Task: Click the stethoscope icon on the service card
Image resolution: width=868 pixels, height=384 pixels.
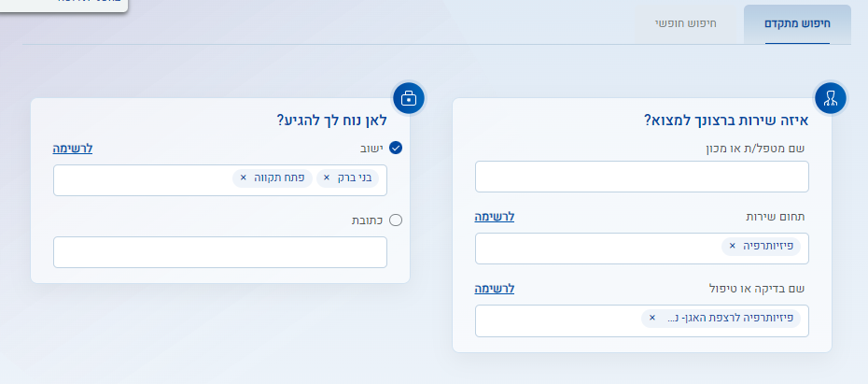Action: (830, 96)
